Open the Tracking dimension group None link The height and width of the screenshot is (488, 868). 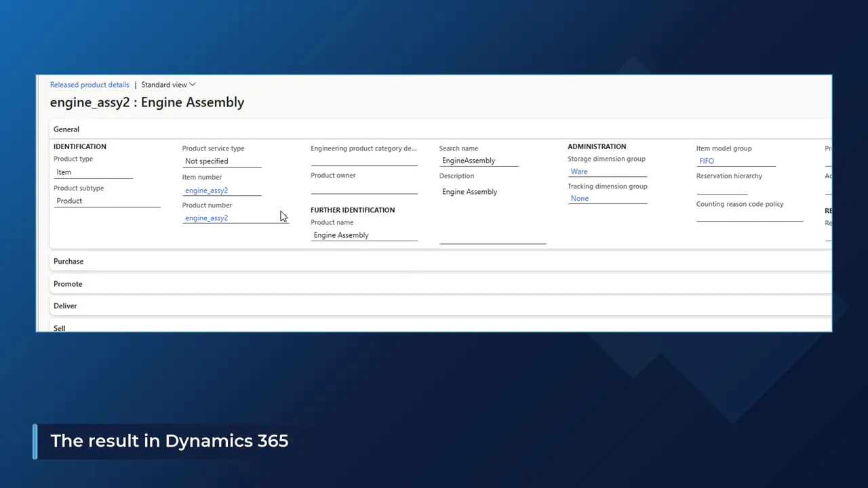click(580, 199)
